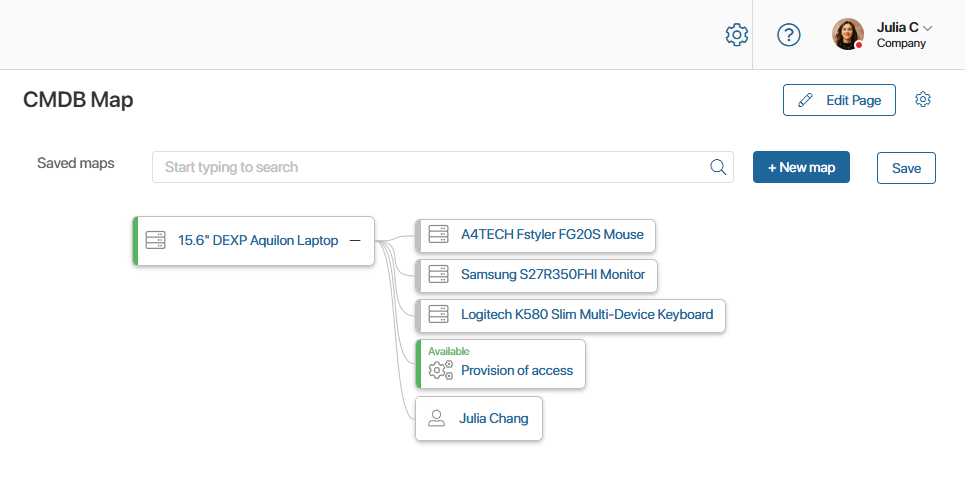Open the settings gear in top header
Viewport: 965px width, 481px height.
(x=737, y=34)
